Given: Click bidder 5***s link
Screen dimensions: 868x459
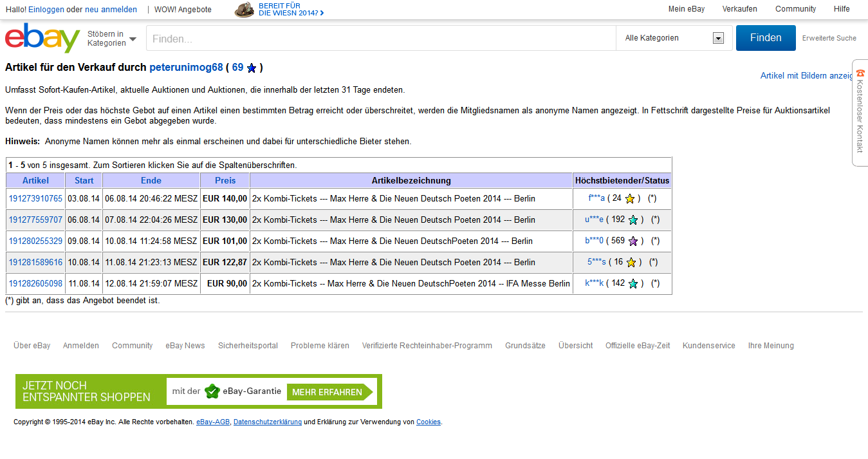Looking at the screenshot, I should pyautogui.click(x=596, y=262).
